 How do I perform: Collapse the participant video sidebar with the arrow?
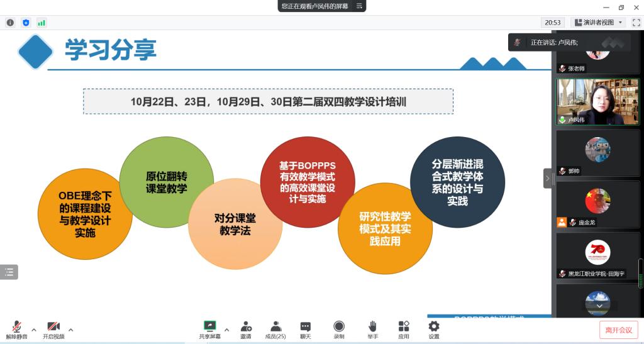(x=547, y=179)
